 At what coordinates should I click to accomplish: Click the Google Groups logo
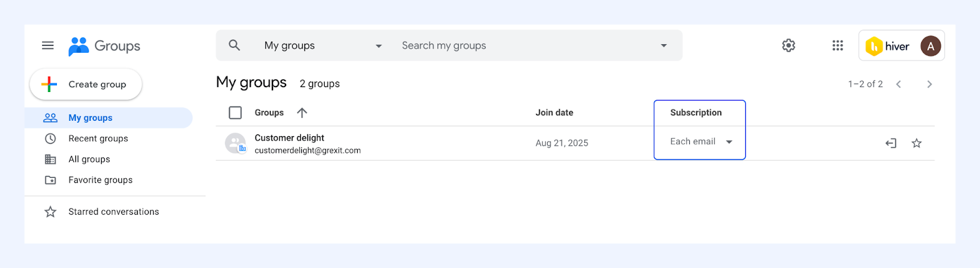pyautogui.click(x=104, y=46)
